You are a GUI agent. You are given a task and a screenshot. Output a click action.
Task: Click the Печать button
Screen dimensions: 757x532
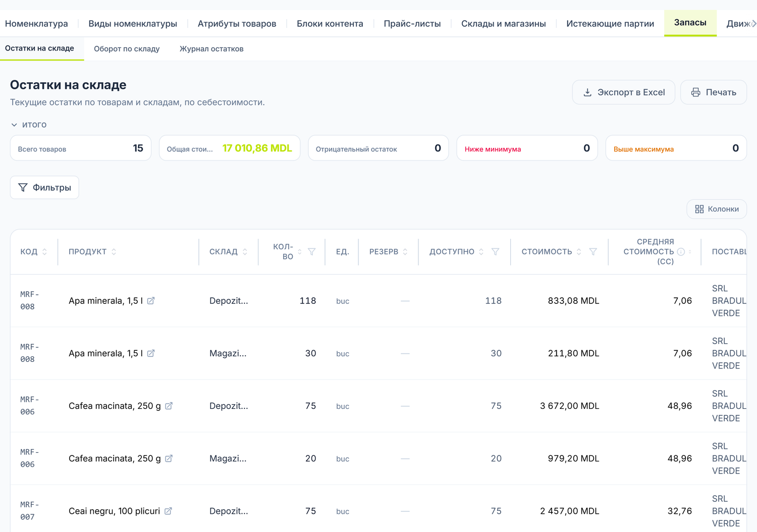point(713,92)
